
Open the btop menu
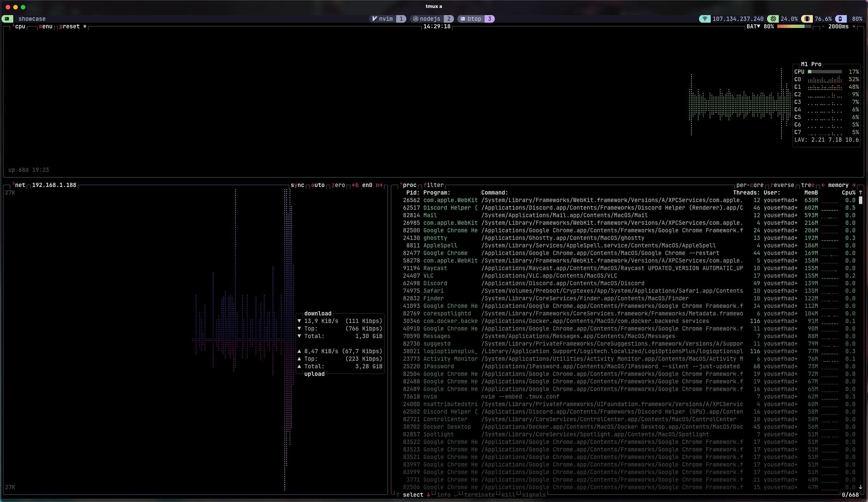[x=45, y=26]
